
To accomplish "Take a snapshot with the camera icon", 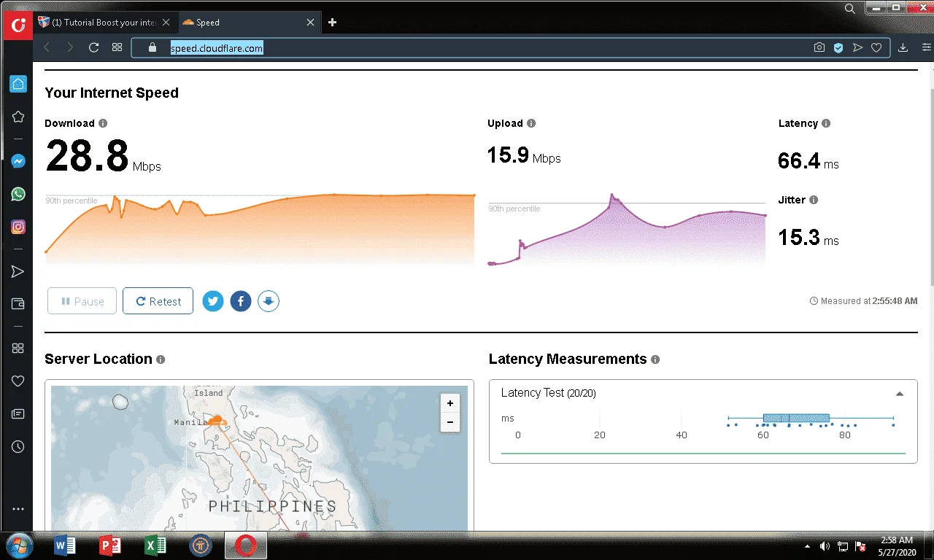I will (819, 47).
